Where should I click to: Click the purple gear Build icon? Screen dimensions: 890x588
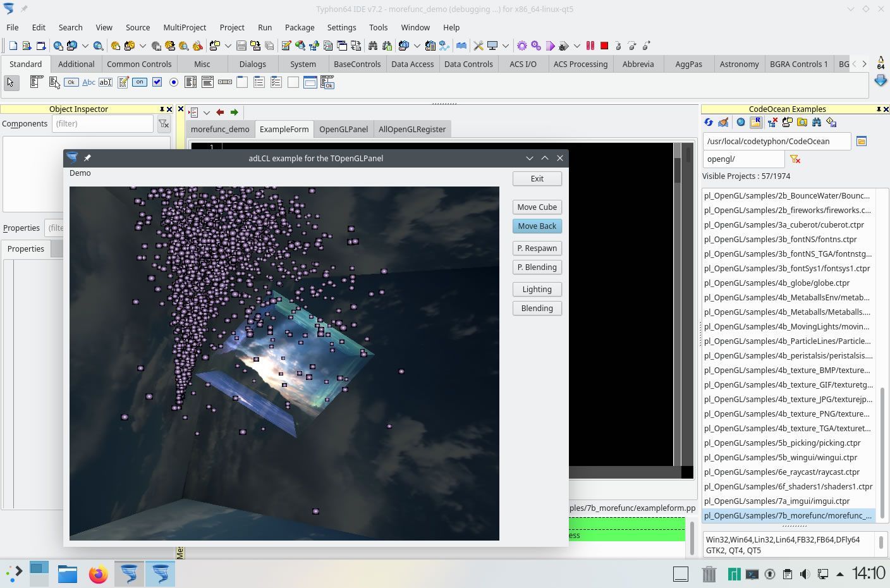[x=522, y=46]
